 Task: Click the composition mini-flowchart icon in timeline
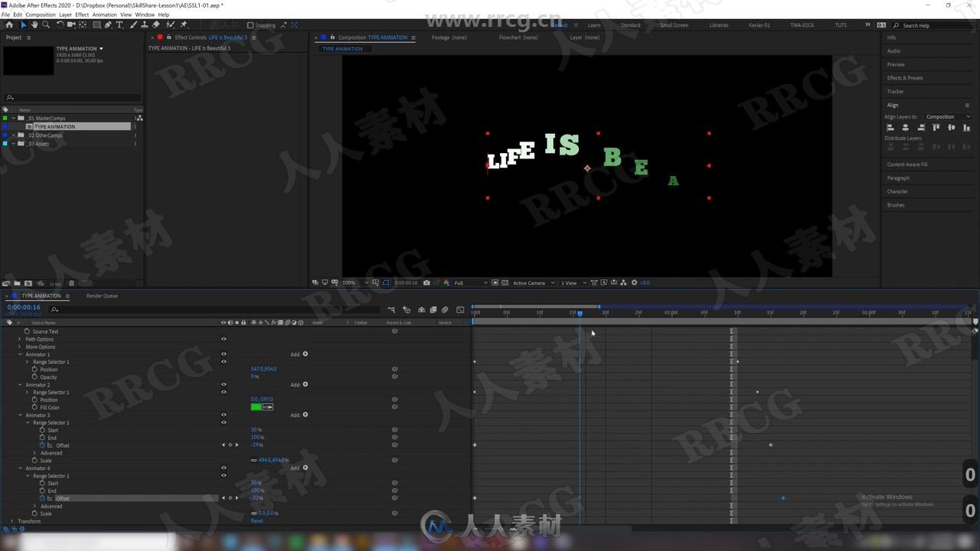tap(391, 310)
